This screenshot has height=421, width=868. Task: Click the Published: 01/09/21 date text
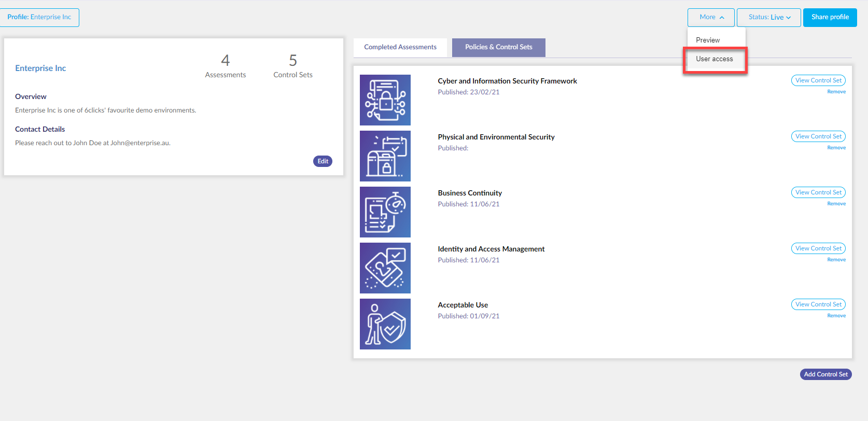click(x=469, y=316)
